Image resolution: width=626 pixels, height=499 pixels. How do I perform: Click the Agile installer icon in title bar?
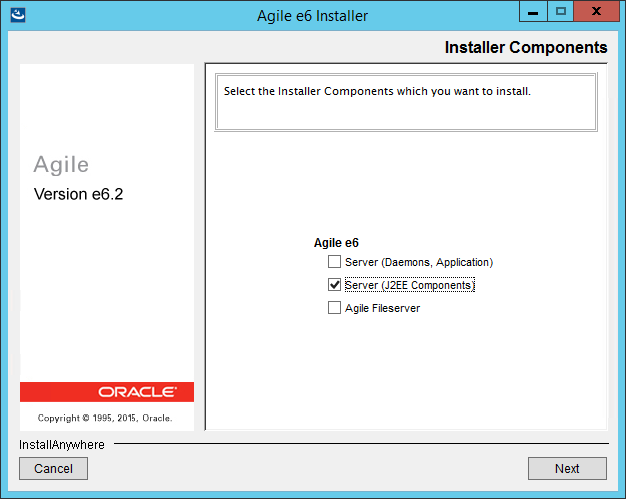click(18, 15)
